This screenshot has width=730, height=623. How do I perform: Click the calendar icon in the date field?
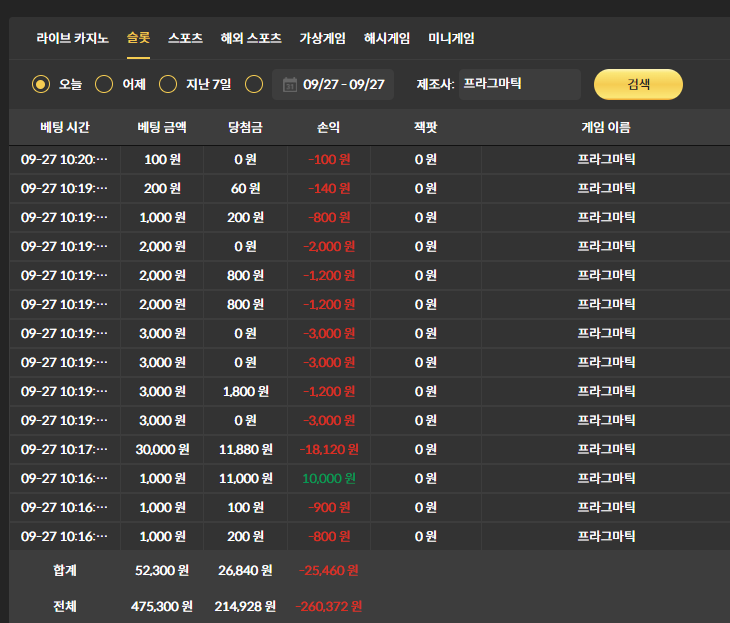[x=289, y=85]
